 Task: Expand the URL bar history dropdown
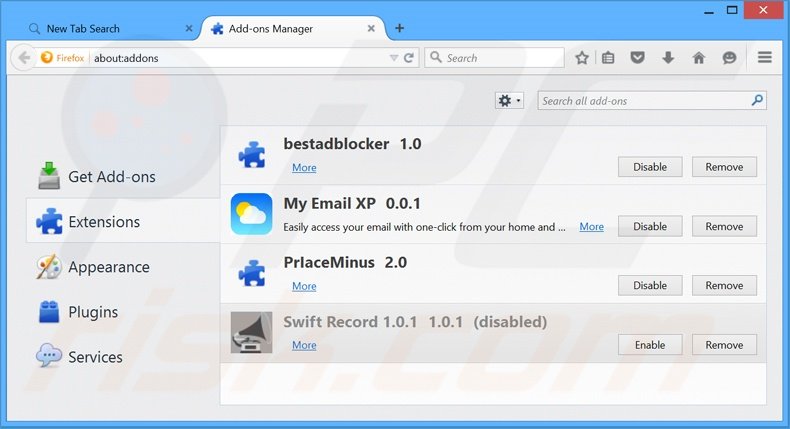[x=394, y=58]
